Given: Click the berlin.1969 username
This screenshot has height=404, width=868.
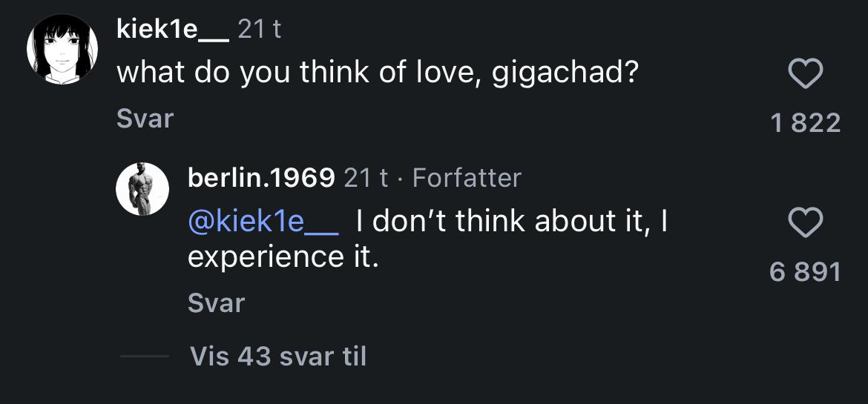Looking at the screenshot, I should [261, 178].
